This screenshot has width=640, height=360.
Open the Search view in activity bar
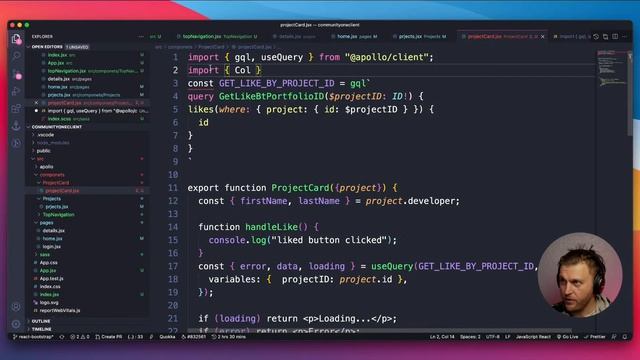(16, 56)
